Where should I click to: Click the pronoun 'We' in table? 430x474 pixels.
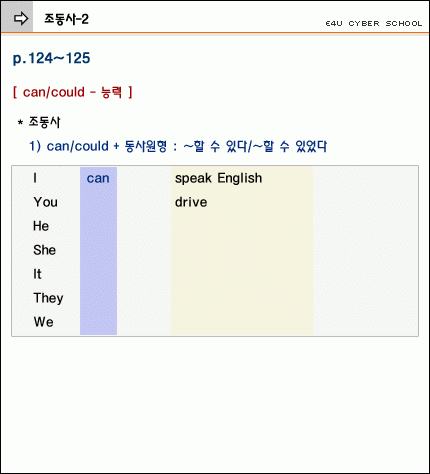pyautogui.click(x=44, y=322)
